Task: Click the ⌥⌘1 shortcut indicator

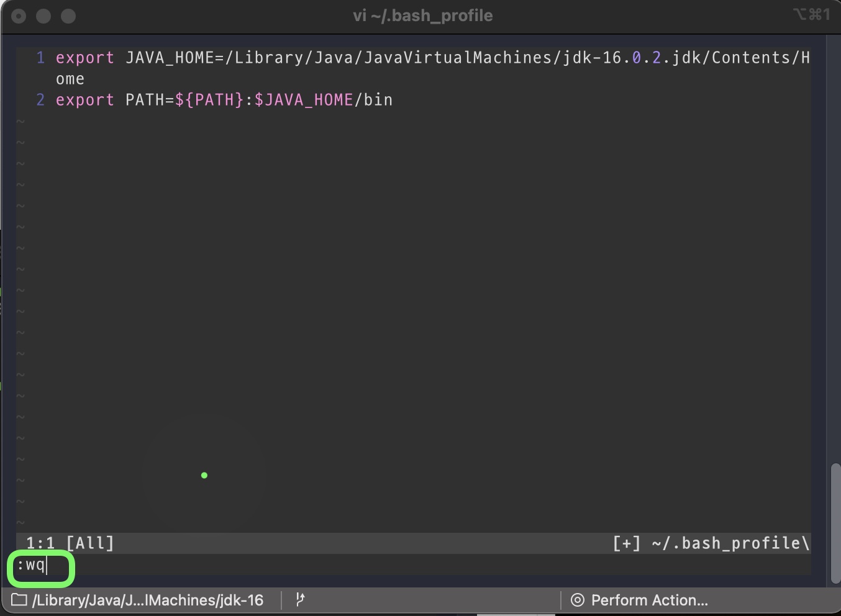Action: tap(811, 14)
